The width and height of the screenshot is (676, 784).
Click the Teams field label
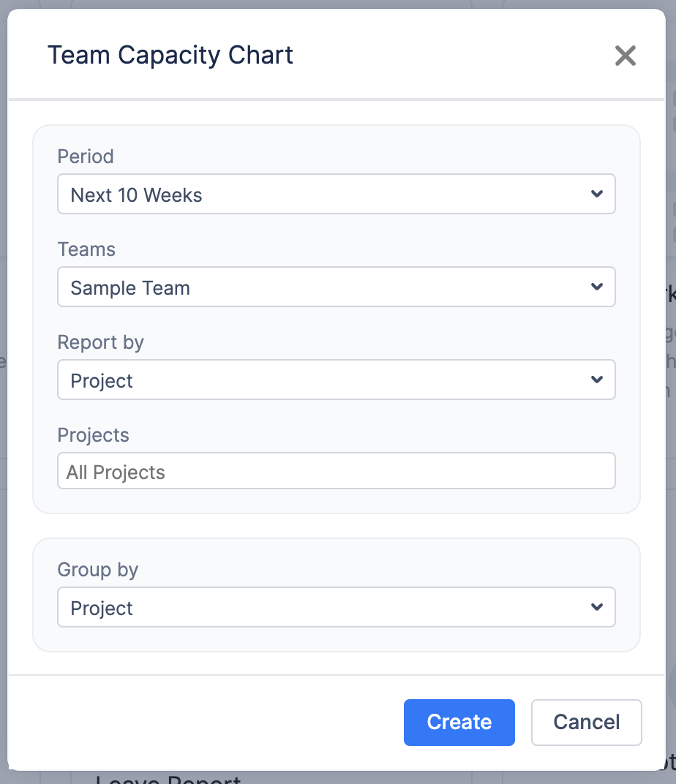86,249
